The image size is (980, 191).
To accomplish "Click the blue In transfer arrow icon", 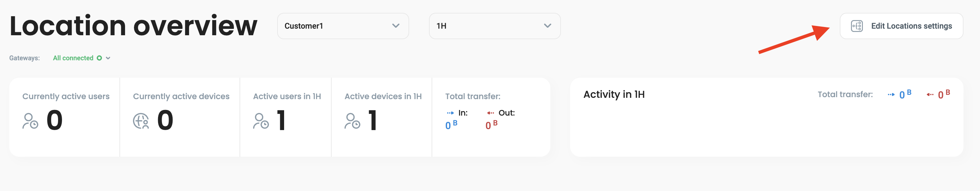I will pyautogui.click(x=450, y=113).
